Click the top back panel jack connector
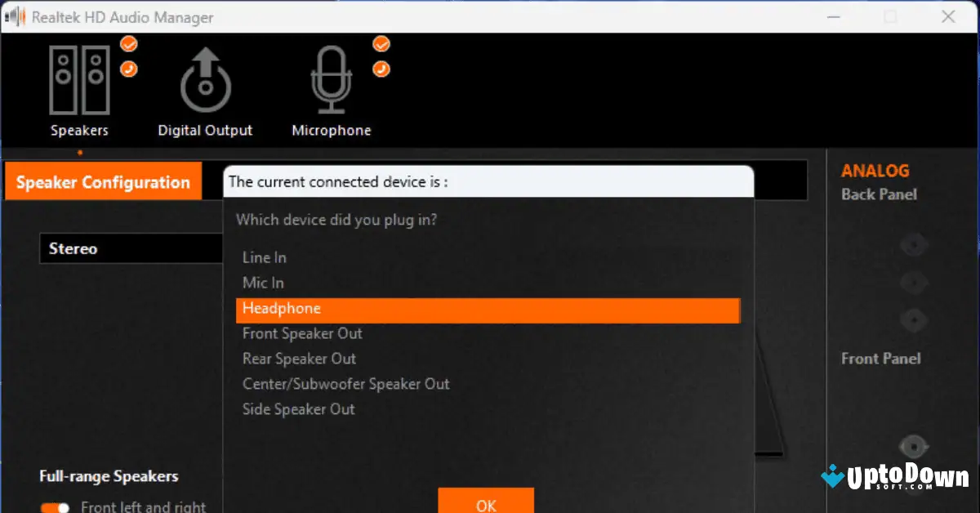980x513 pixels. point(913,244)
